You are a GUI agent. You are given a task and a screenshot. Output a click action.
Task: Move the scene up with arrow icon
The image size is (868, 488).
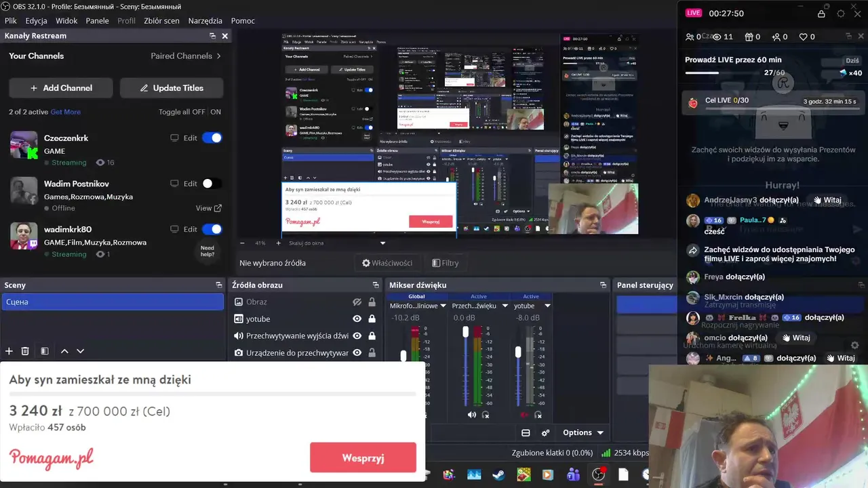tap(64, 351)
